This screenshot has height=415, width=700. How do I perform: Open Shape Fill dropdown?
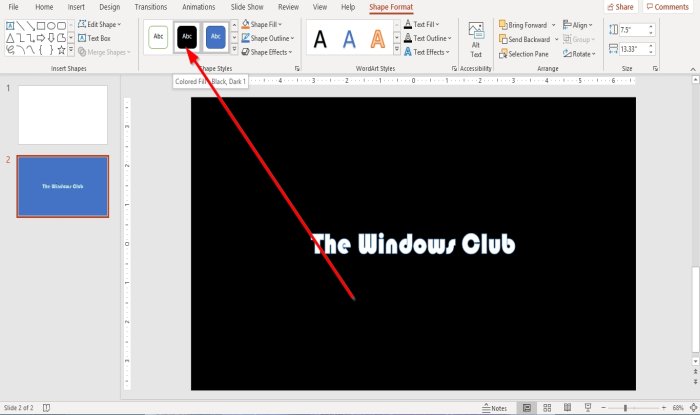pos(262,25)
